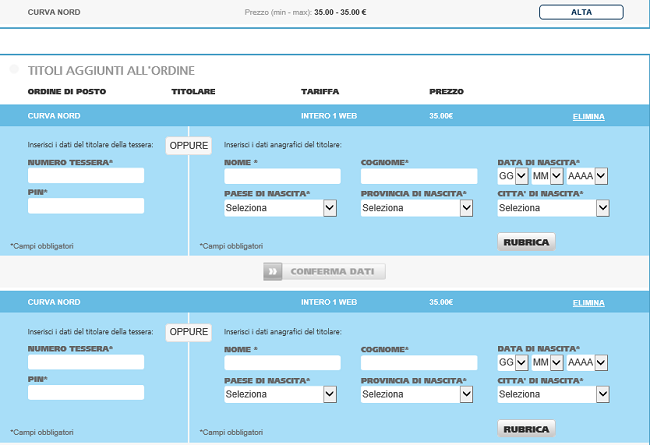
Task: Click INTERO 1 WEB in second ticket row
Action: click(329, 302)
